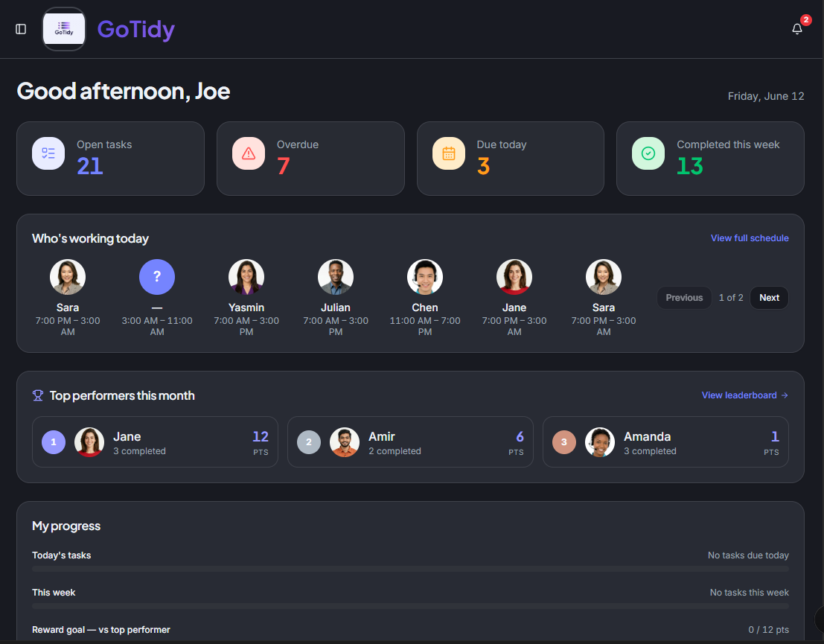Click Yasmin's avatar in today's schedule
The image size is (824, 644).
[246, 277]
